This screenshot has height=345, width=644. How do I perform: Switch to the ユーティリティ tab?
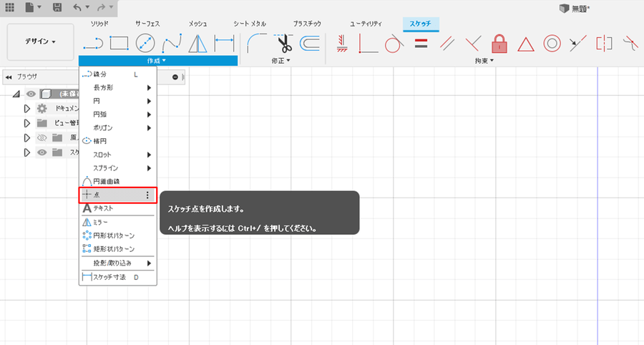click(x=366, y=24)
